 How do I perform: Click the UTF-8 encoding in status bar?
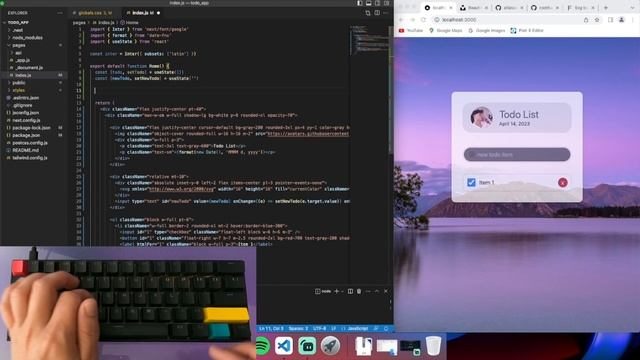[x=319, y=329]
